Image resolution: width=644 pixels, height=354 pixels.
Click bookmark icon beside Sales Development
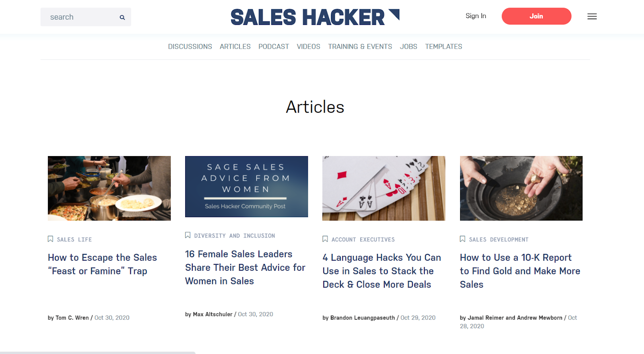click(x=462, y=239)
